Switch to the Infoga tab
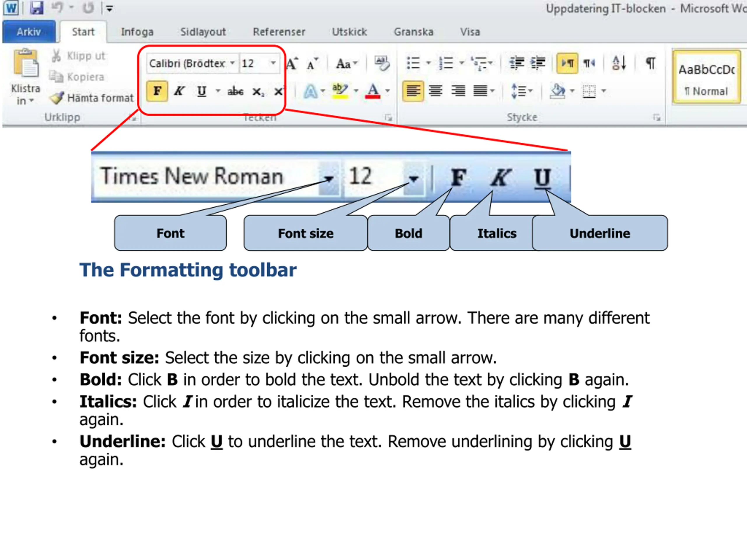Image resolution: width=747 pixels, height=560 pixels. (x=137, y=32)
